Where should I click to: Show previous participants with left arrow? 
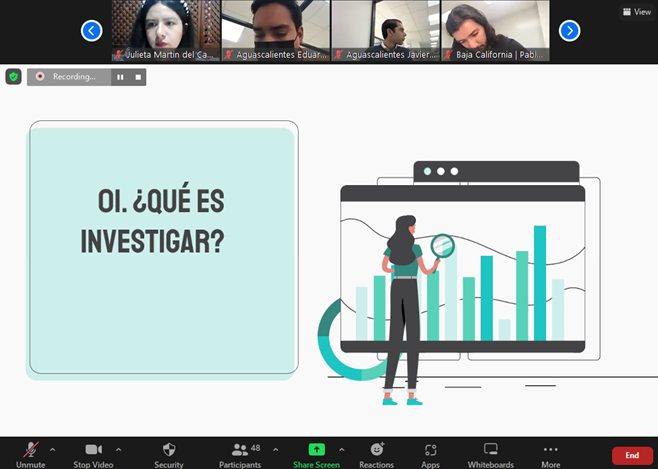[x=91, y=31]
